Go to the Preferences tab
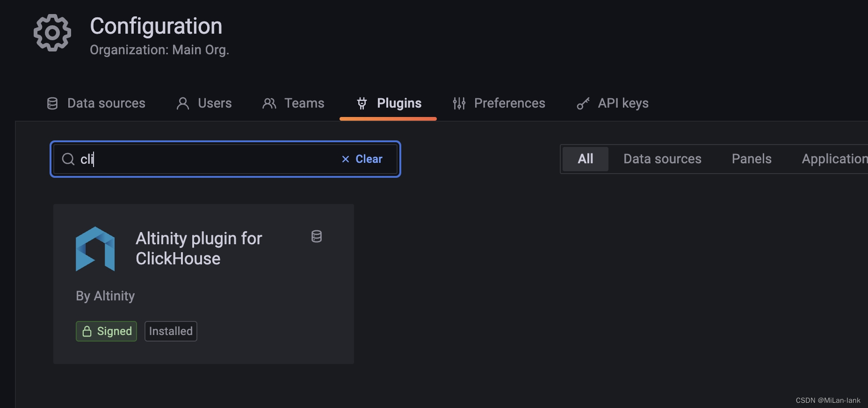The width and height of the screenshot is (868, 408). (x=499, y=103)
